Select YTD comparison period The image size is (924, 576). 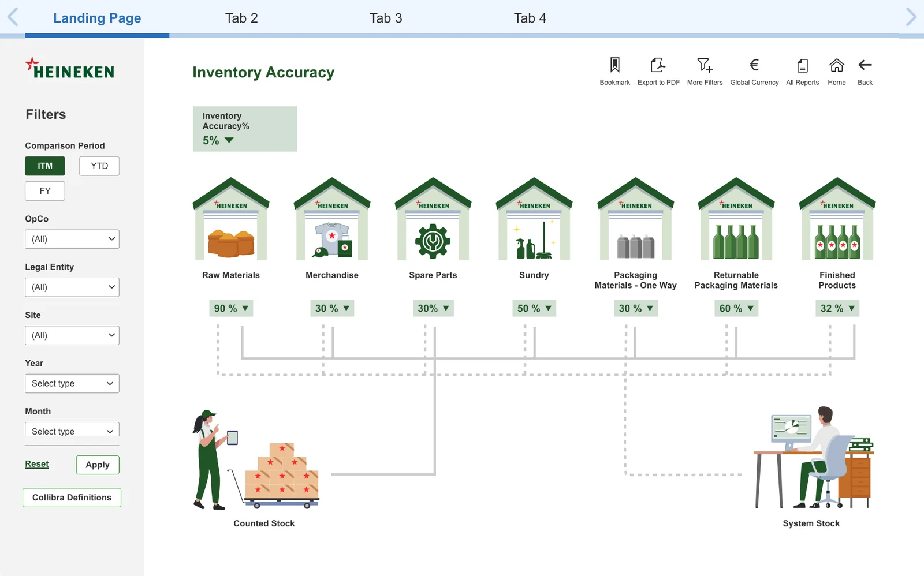click(x=99, y=166)
